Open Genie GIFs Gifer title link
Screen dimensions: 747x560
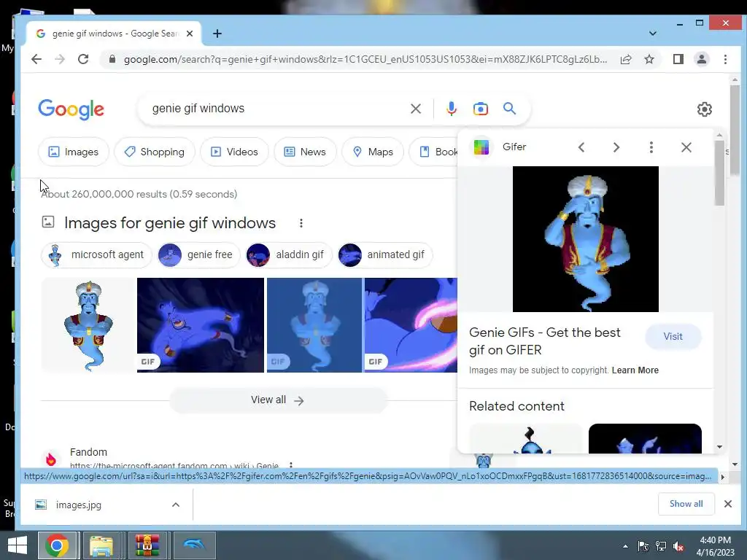coord(544,341)
